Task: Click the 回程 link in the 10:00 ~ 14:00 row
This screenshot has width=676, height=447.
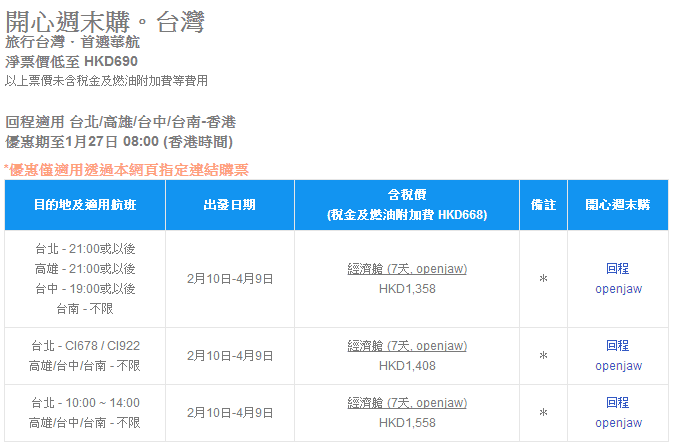Action: (617, 403)
